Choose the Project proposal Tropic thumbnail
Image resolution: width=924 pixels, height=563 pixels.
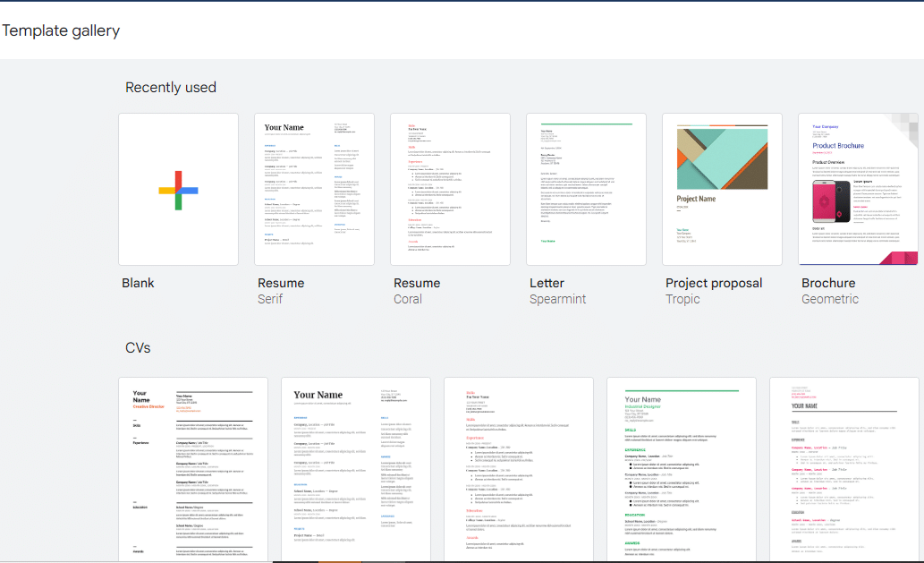point(723,189)
